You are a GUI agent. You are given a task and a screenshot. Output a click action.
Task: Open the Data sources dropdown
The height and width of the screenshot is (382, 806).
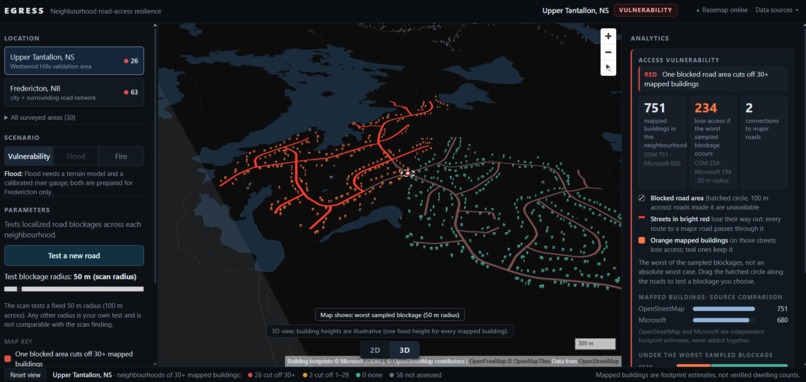776,10
